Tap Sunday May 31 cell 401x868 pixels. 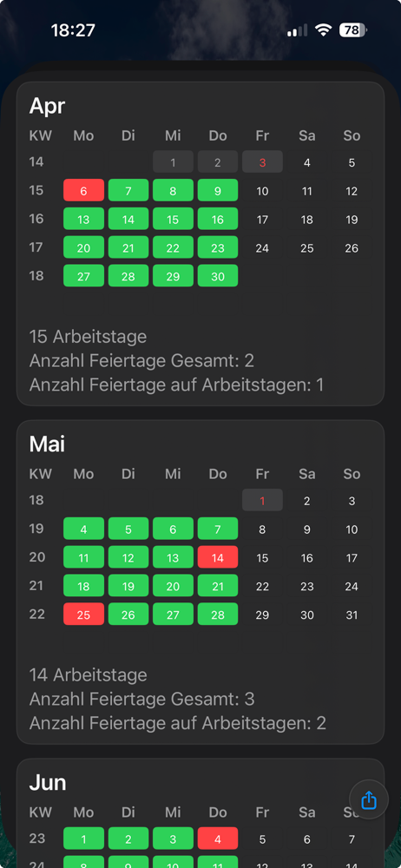[352, 614]
